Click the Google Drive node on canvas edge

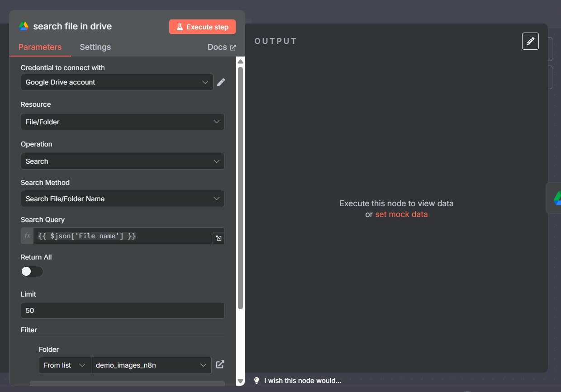[x=555, y=198]
